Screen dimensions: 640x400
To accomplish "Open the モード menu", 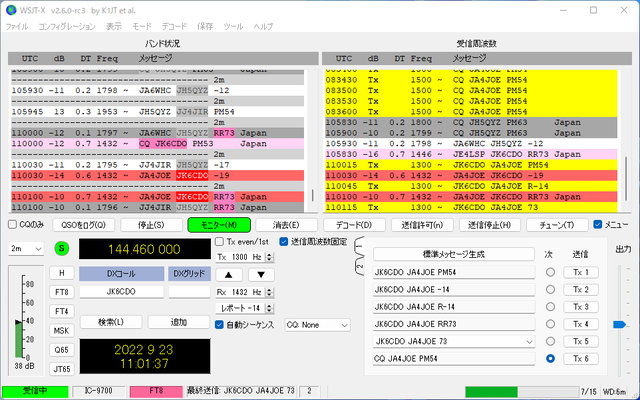I will 142,27.
